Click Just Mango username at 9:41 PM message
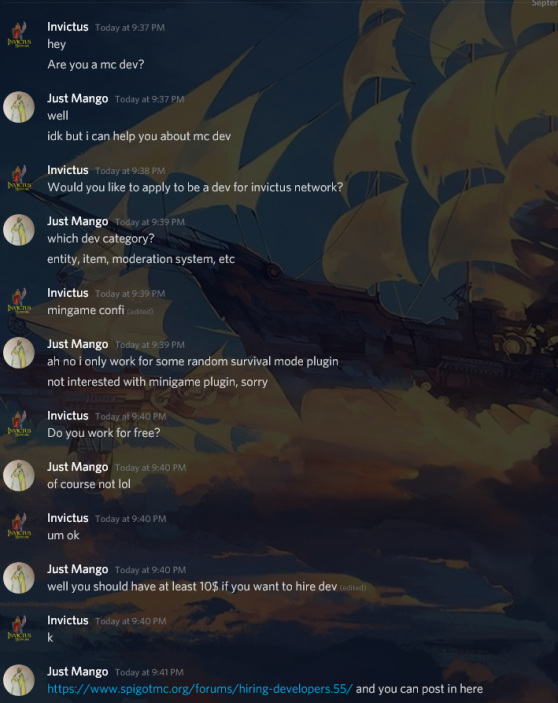Screen dimensions: 558x703 [78, 672]
